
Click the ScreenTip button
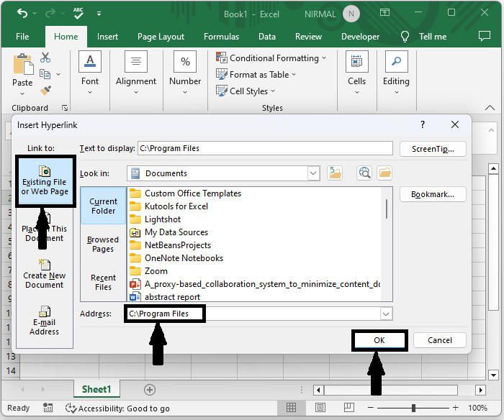(433, 149)
